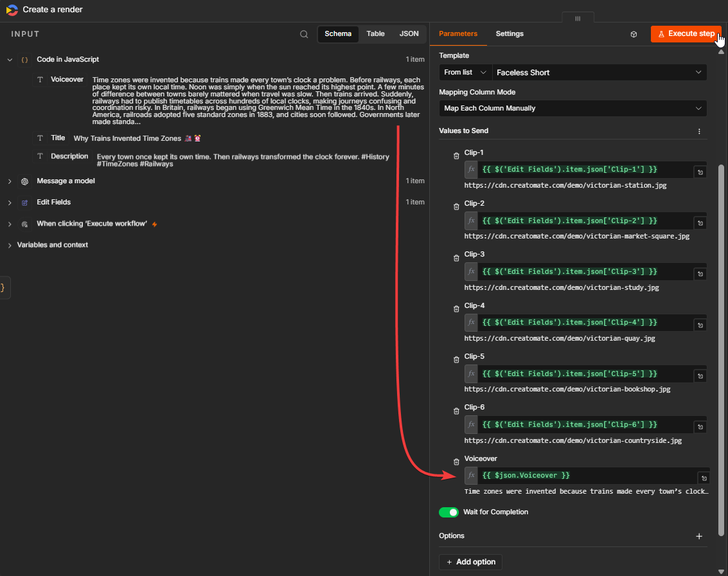
Task: Switch to the JSON view tab
Action: point(409,34)
